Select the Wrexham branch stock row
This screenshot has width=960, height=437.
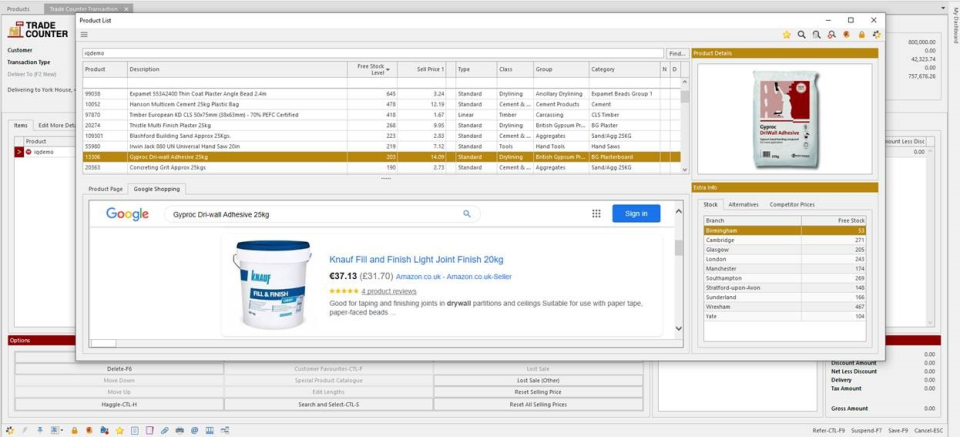click(x=785, y=307)
